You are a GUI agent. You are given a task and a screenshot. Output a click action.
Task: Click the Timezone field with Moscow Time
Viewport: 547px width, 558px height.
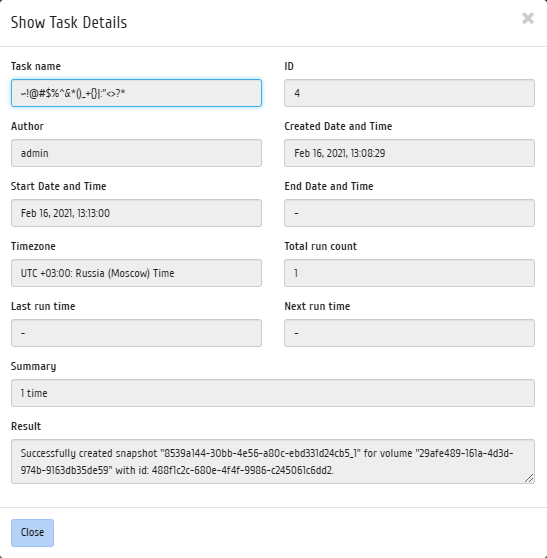[x=136, y=273]
